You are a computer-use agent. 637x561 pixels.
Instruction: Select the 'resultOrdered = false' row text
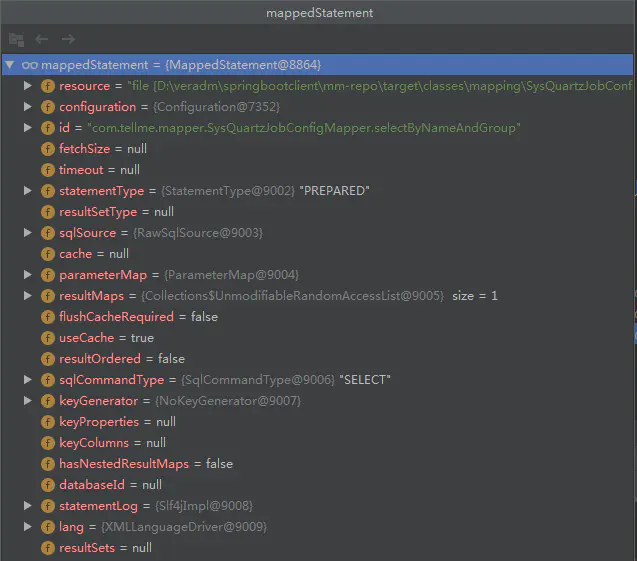(x=122, y=359)
